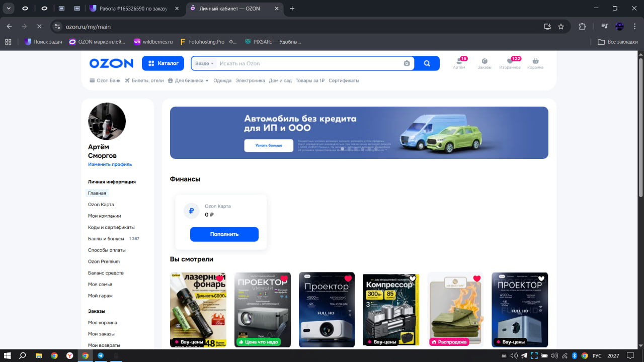This screenshot has height=362, width=644.
Task: Click the OZON logo
Action: pos(111,63)
